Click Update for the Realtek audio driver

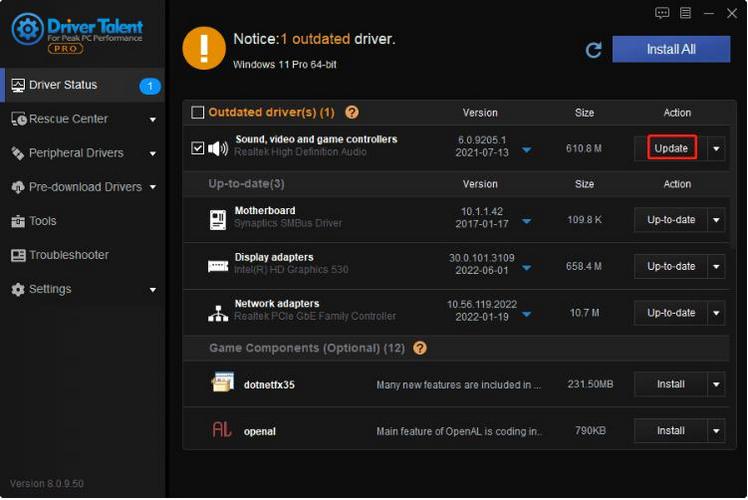click(x=671, y=148)
